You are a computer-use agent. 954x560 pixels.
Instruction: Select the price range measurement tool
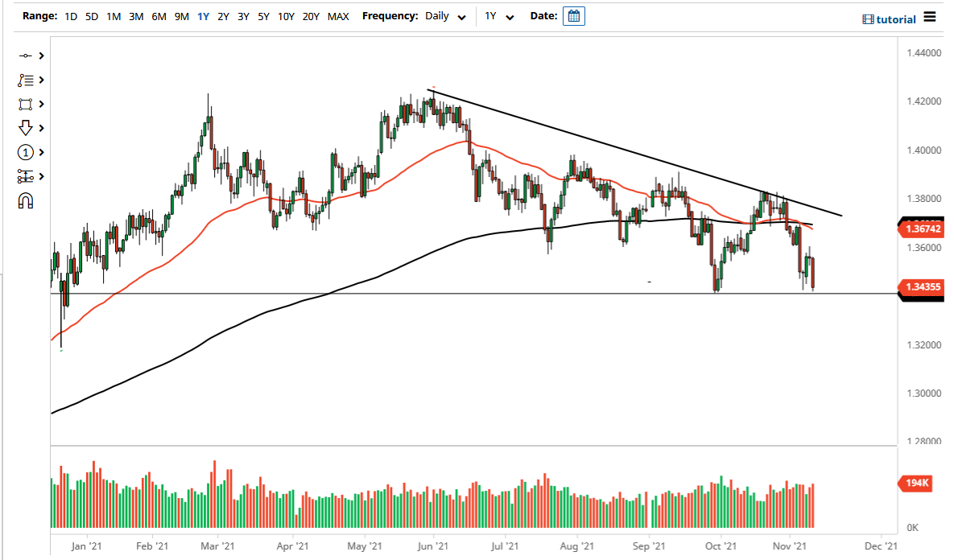[24, 176]
